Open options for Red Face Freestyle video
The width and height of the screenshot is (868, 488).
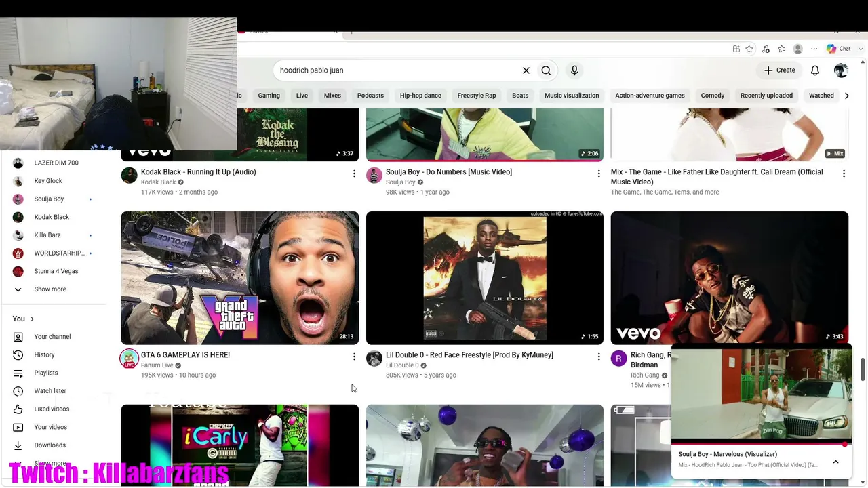coord(599,357)
